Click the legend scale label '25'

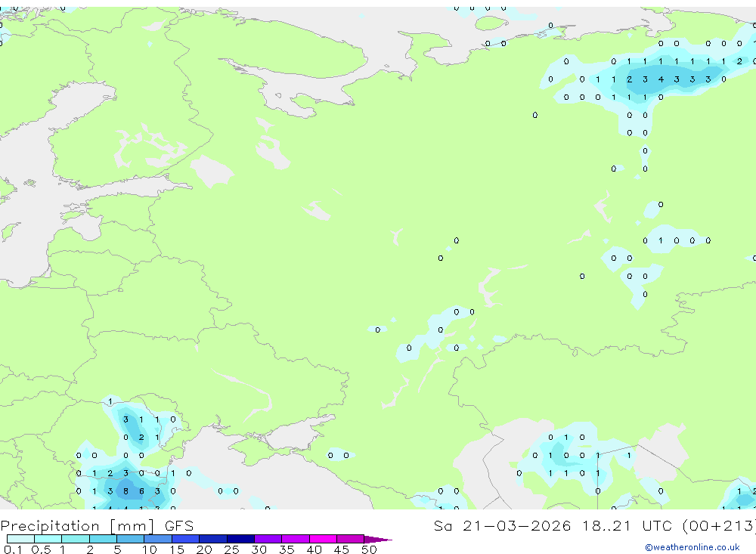[231, 549]
